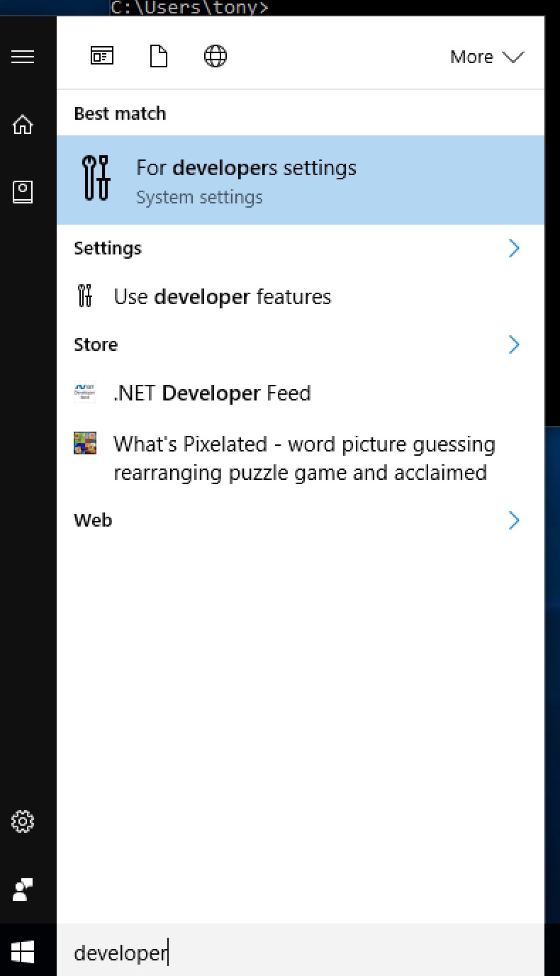Expand the More dropdown
560x976 pixels.
point(487,57)
